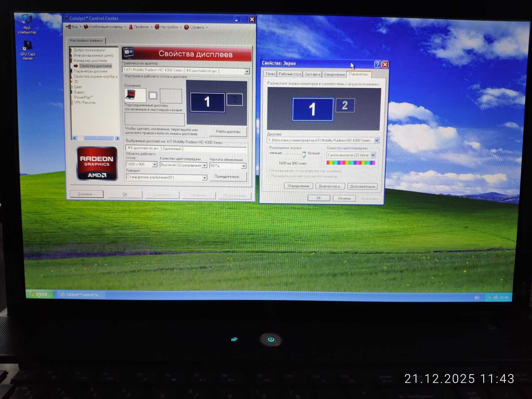This screenshot has width=532, height=399.
Task: Select Добро пожаловать! in the Catalyst tree
Action: coord(89,50)
